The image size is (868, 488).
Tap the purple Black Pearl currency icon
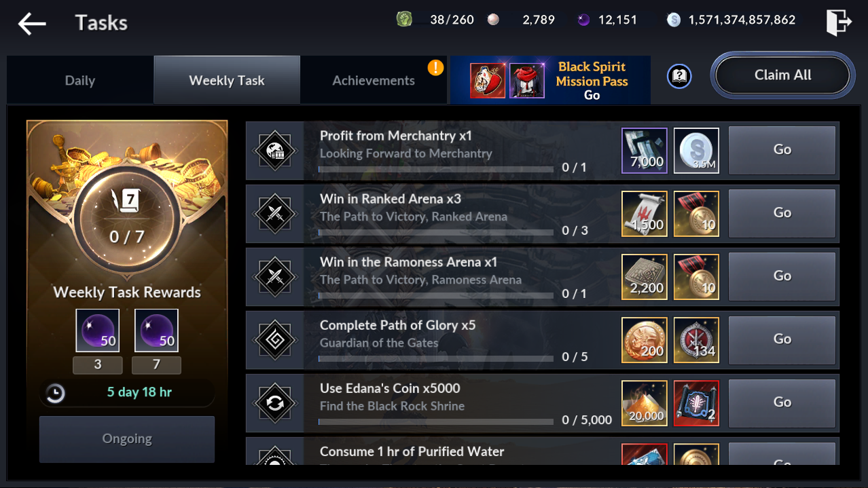[x=583, y=20]
